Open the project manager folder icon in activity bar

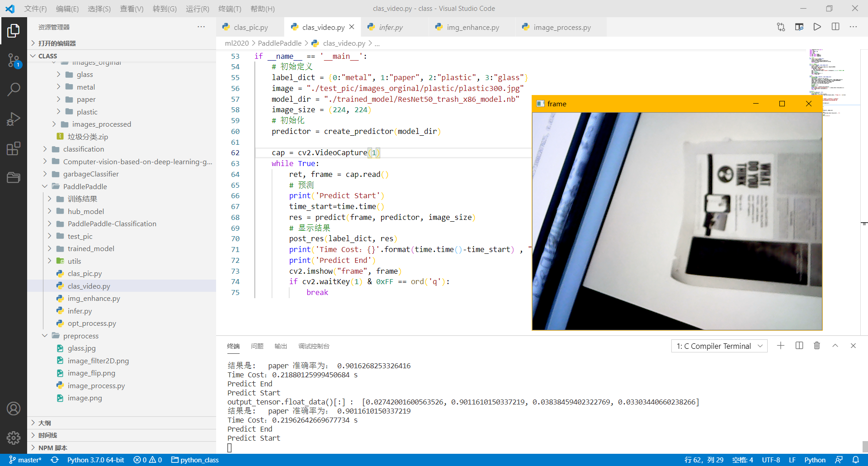(x=14, y=177)
